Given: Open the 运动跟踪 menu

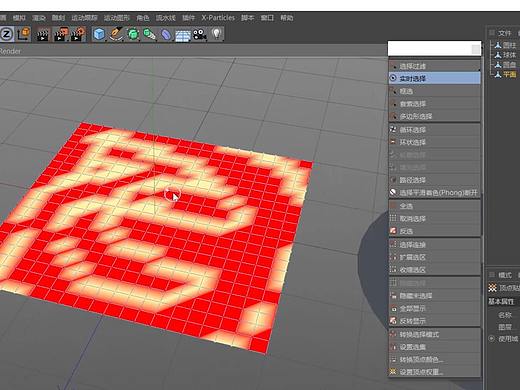Looking at the screenshot, I should coord(84,18).
